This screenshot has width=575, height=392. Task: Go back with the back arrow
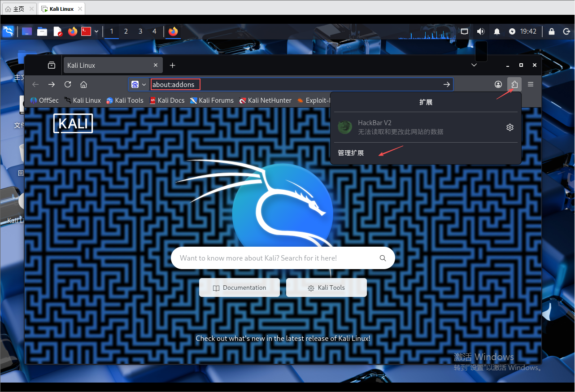point(35,84)
